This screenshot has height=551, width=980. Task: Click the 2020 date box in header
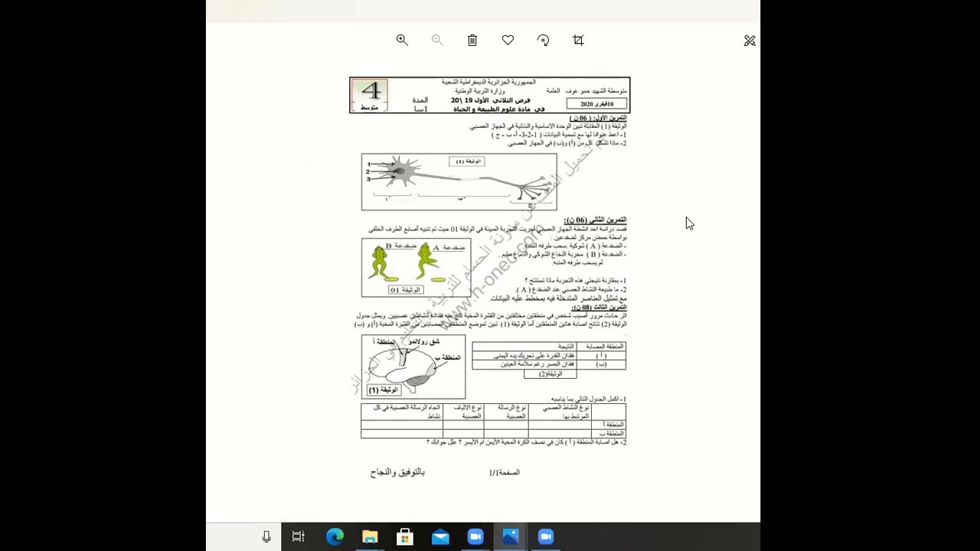[596, 104]
